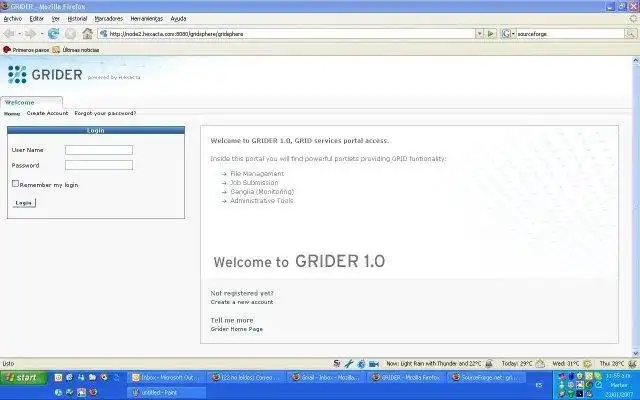Click Wed 31°C weather forecast
The image size is (640, 400).
tap(572, 363)
